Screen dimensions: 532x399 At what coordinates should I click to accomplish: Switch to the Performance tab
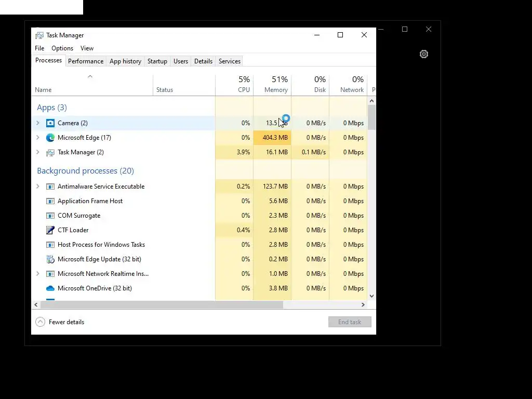86,61
